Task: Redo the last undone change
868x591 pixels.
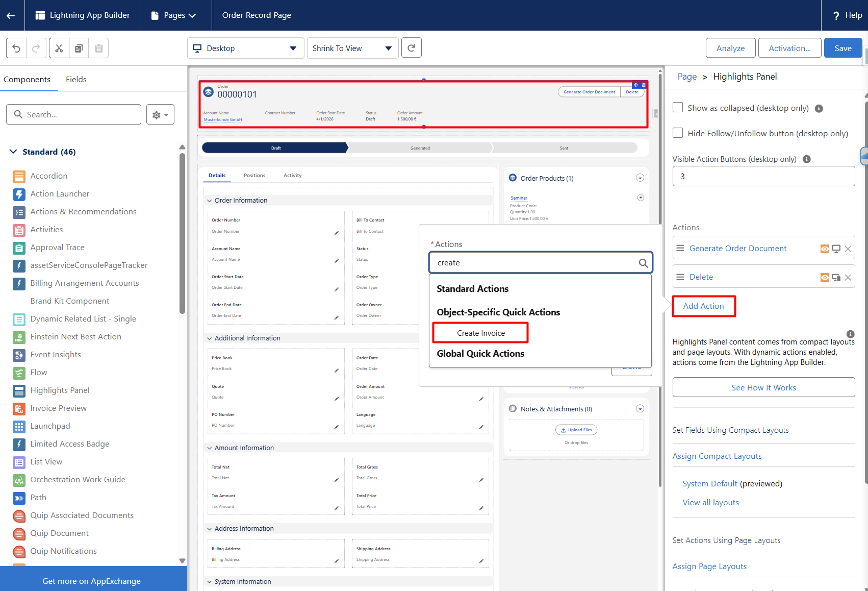Action: (36, 48)
